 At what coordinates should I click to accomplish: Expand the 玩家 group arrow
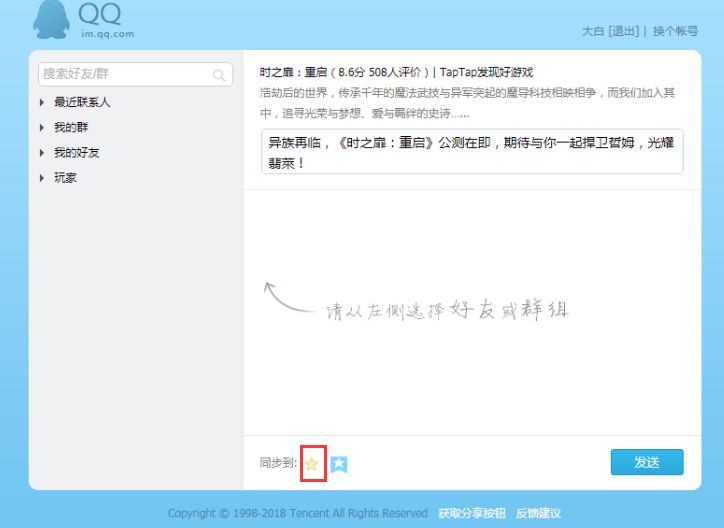(x=42, y=178)
